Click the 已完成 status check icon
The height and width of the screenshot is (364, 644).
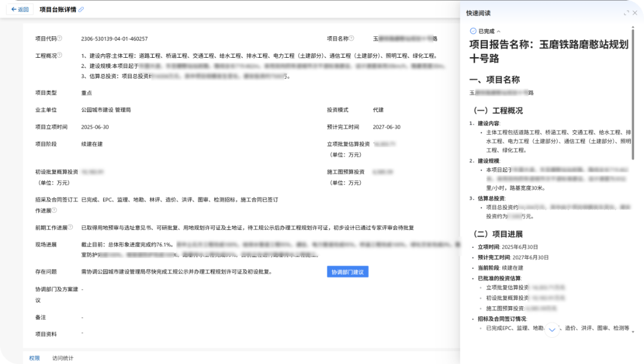tap(473, 31)
